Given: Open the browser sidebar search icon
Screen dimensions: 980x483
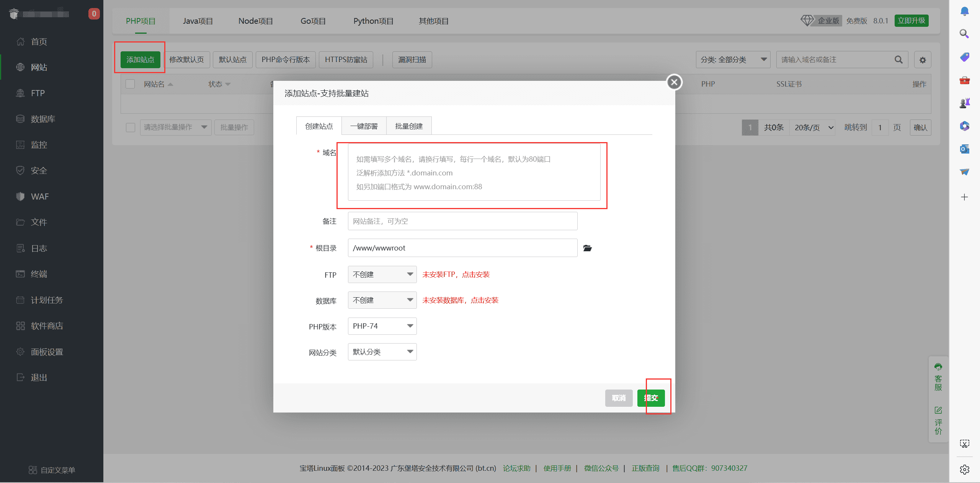Looking at the screenshot, I should (x=964, y=34).
